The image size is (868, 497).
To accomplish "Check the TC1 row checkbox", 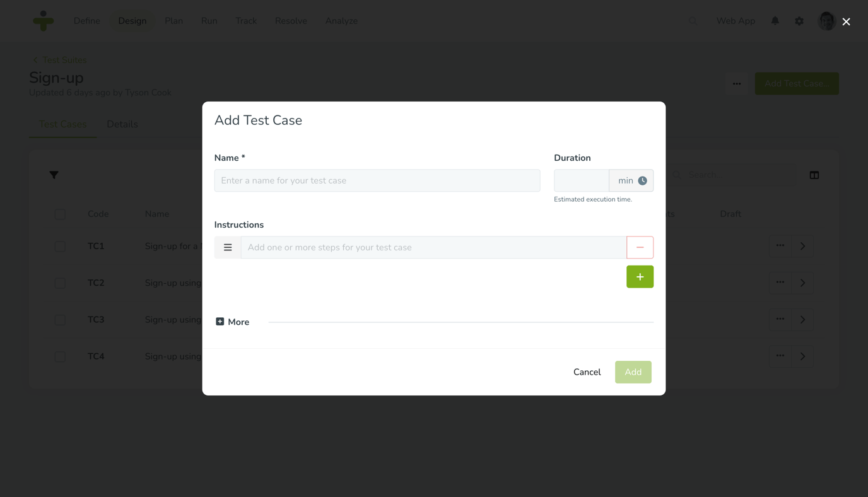I will [60, 246].
